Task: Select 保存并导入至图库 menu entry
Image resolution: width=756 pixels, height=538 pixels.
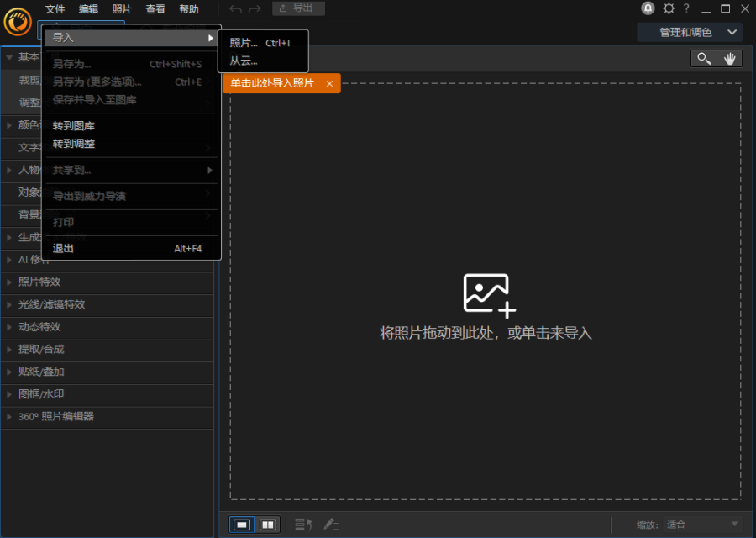Action: [x=131, y=100]
